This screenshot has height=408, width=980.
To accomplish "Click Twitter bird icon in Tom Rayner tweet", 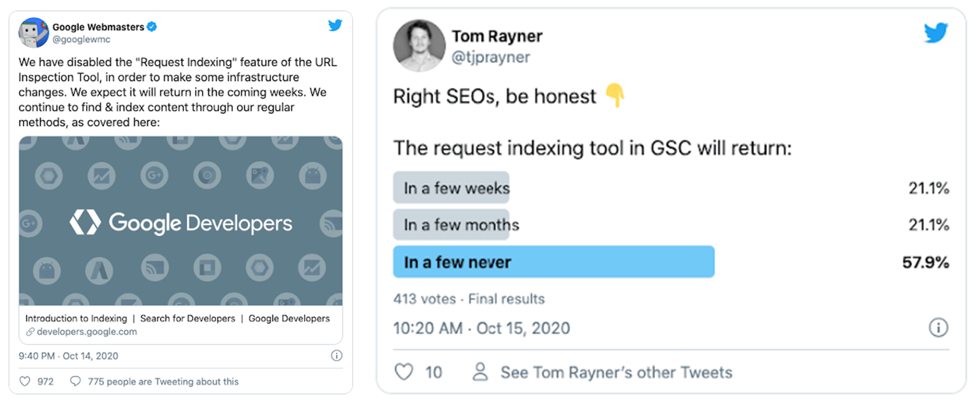I will [936, 33].
